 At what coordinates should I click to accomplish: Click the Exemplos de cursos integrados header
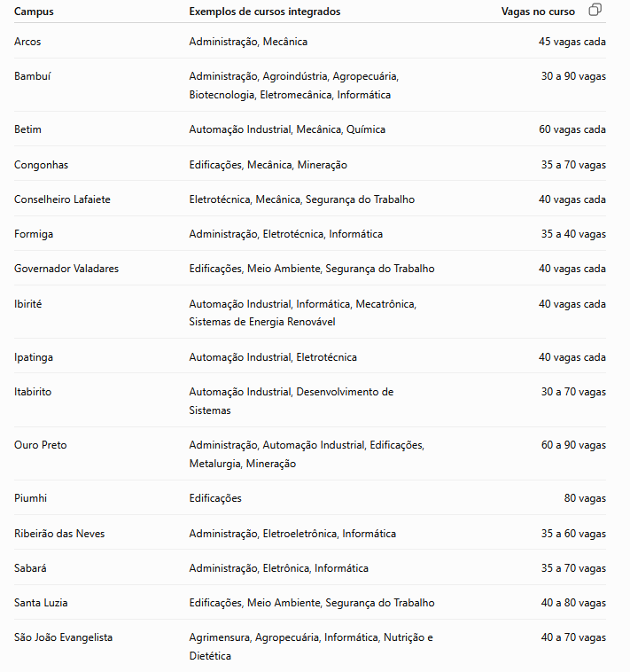tap(265, 12)
